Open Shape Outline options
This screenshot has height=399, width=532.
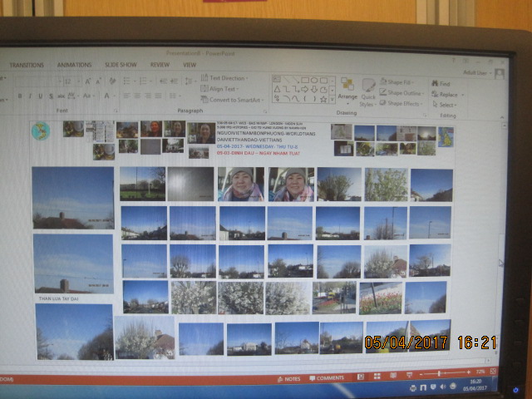(x=402, y=92)
